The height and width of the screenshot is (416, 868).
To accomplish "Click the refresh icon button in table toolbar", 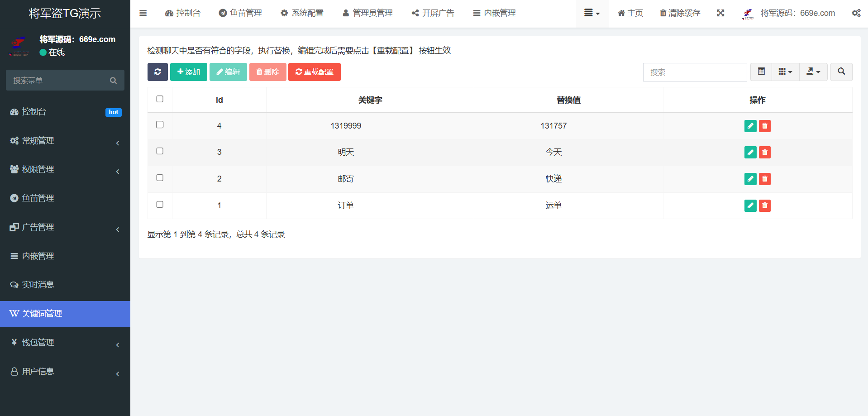I will (x=157, y=72).
